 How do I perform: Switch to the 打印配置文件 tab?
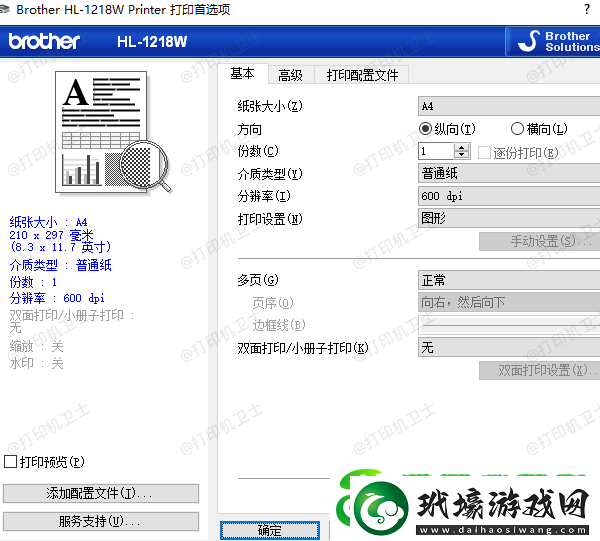point(362,75)
